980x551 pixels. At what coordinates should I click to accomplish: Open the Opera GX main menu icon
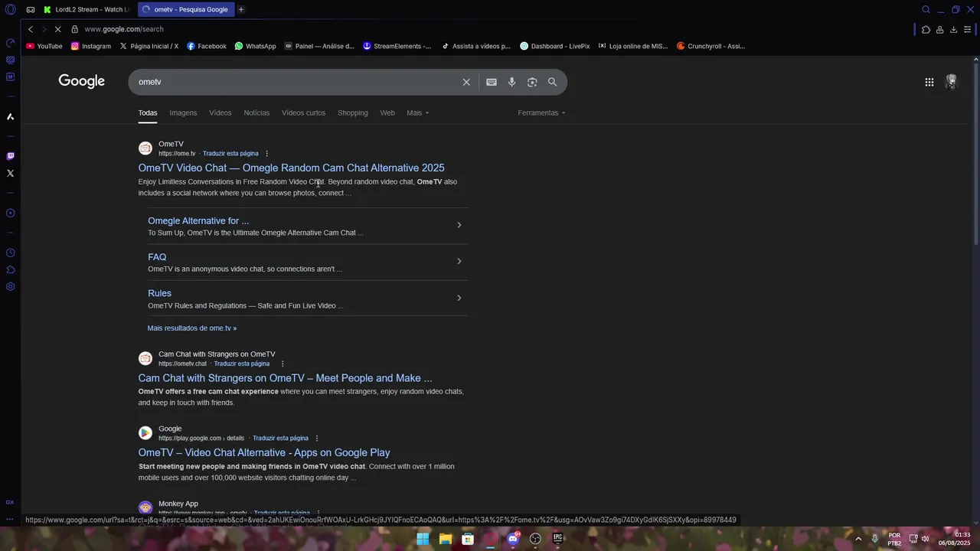click(10, 10)
